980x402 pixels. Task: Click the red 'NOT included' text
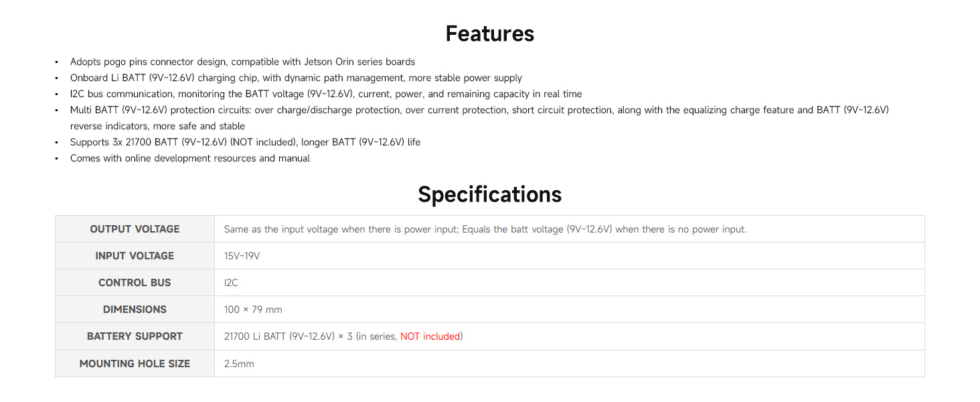pos(431,336)
